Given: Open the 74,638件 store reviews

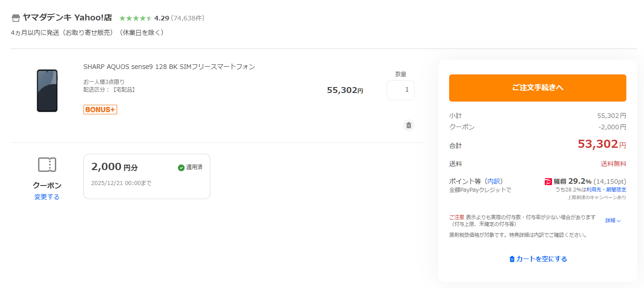Looking at the screenshot, I should (x=187, y=18).
